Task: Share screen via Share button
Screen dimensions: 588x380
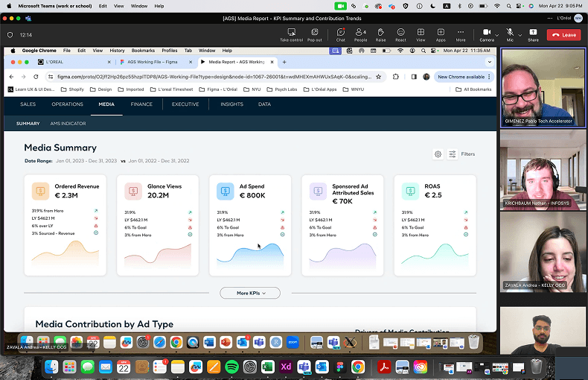Action: point(533,35)
